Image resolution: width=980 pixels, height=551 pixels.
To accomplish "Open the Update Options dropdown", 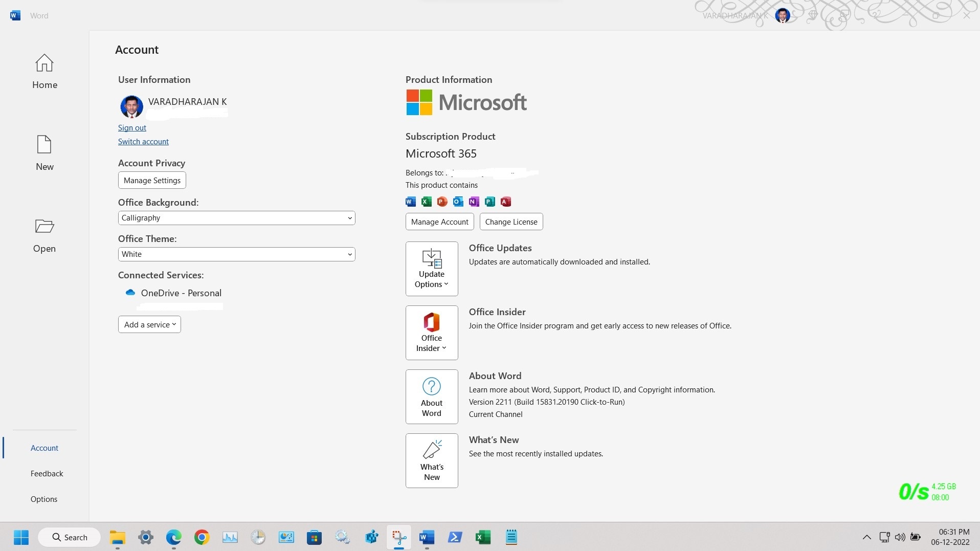I will click(432, 269).
